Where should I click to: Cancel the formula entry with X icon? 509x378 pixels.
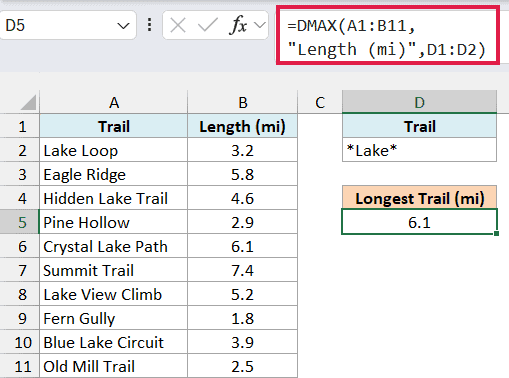tap(178, 25)
